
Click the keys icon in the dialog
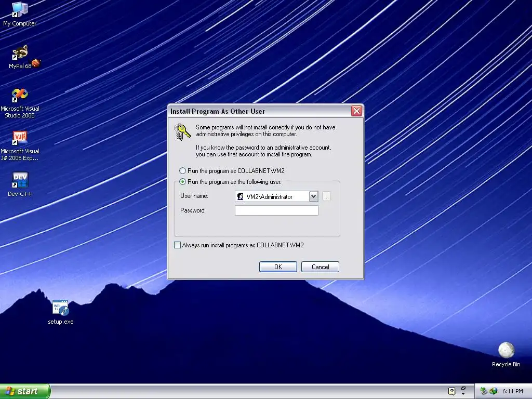coord(182,132)
